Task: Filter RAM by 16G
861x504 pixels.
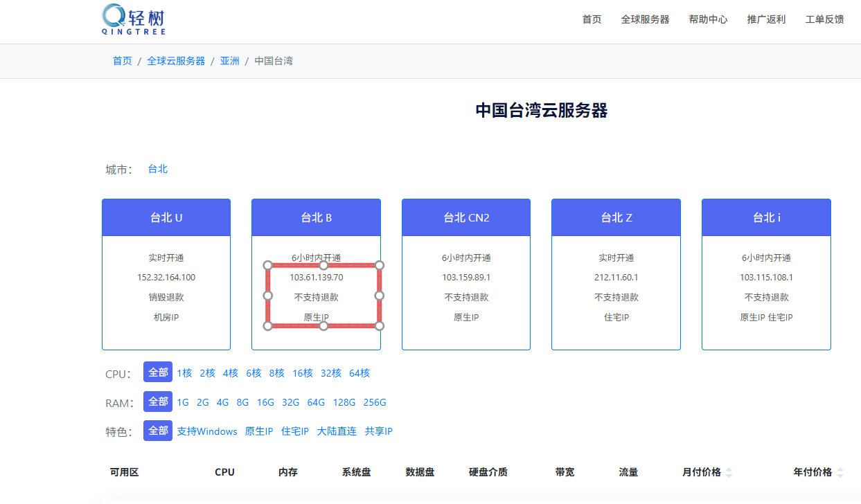Action: click(265, 402)
